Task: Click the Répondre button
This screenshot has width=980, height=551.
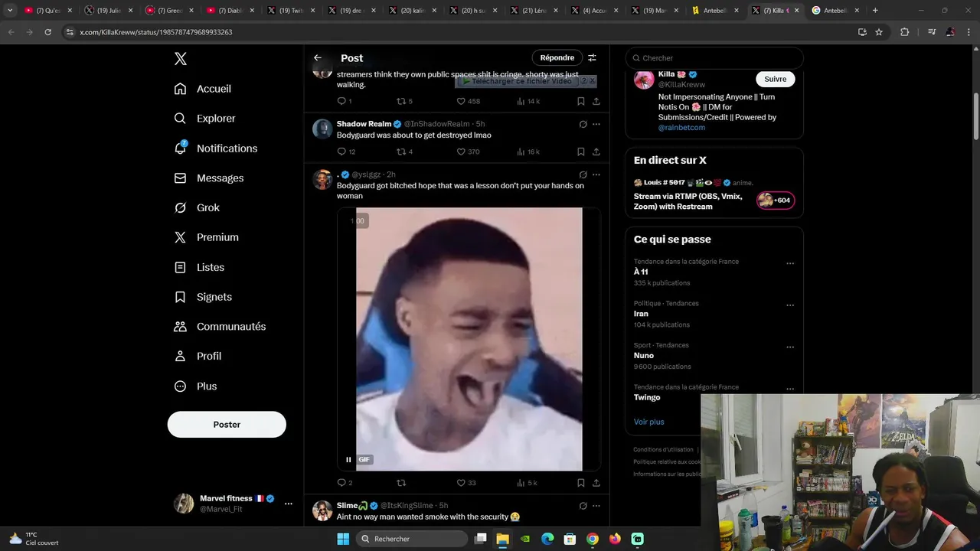Action: point(557,58)
